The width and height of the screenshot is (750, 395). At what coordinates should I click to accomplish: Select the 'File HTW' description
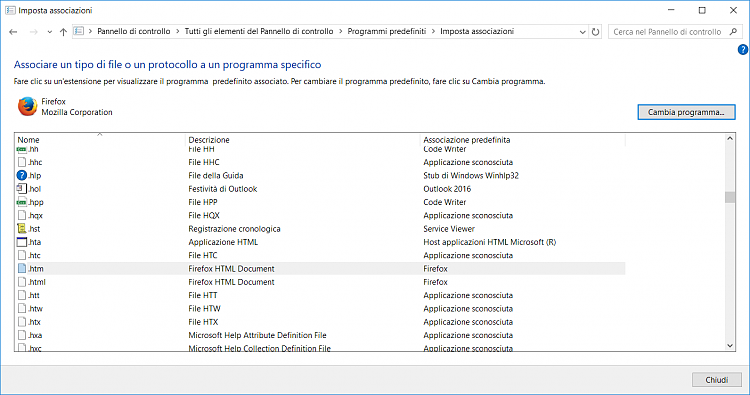pyautogui.click(x=204, y=308)
